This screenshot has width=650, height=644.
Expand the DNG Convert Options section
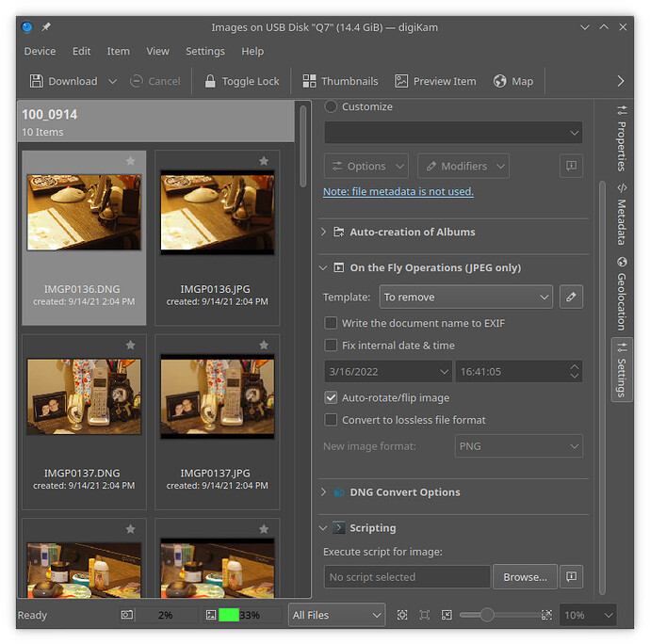[404, 492]
